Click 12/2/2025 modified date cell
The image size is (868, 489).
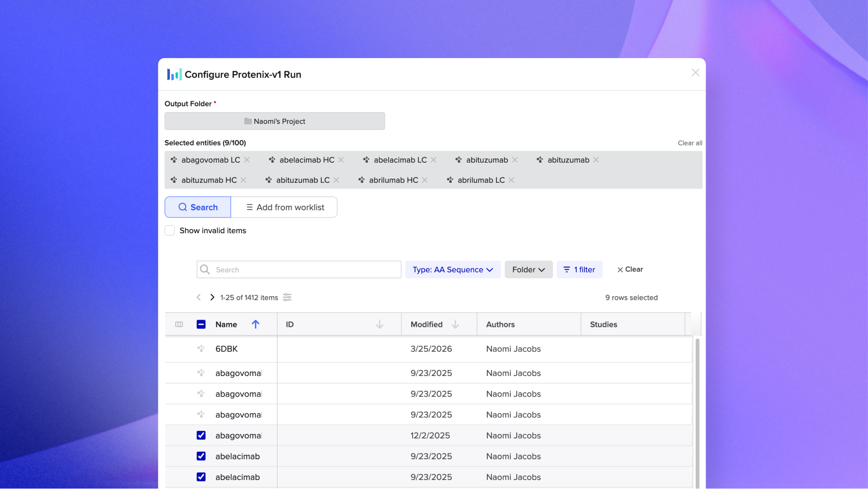[x=430, y=435]
